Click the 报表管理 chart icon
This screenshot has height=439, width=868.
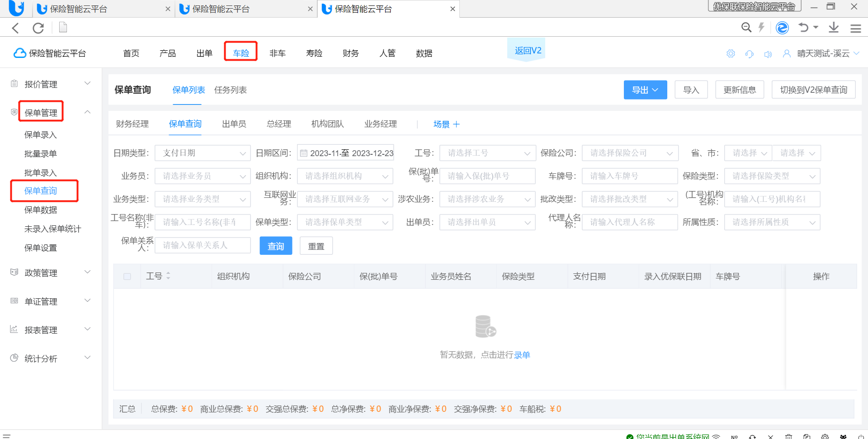tap(14, 329)
